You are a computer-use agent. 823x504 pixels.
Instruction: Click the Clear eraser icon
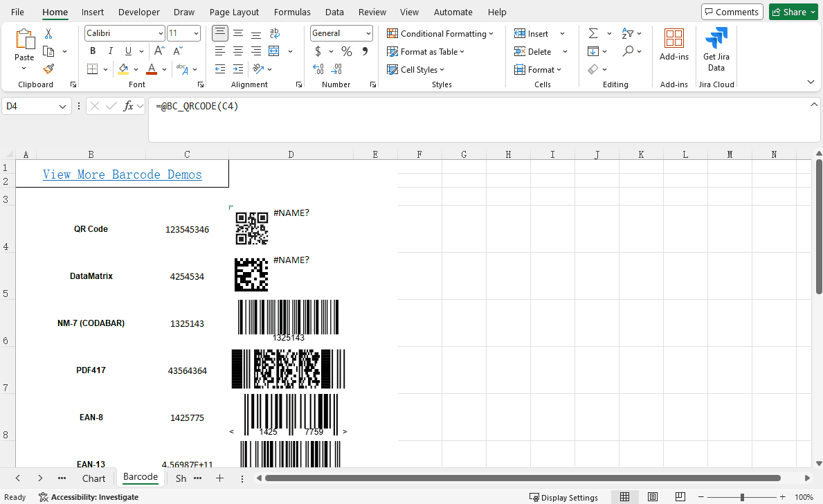click(x=593, y=69)
